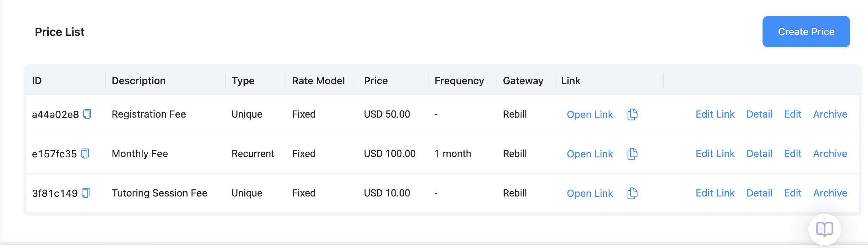
Task: Open Link for Tutoring Session Fee
Action: pyautogui.click(x=590, y=193)
